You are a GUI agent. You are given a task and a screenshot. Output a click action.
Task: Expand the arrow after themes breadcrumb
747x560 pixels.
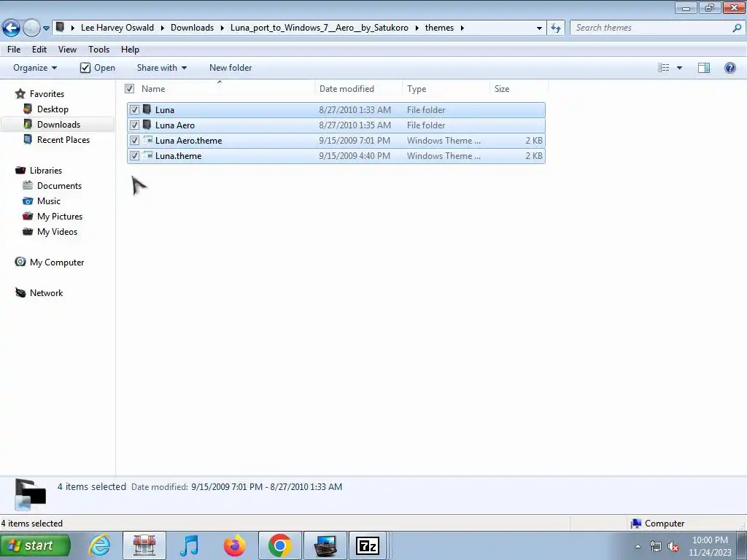[462, 28]
